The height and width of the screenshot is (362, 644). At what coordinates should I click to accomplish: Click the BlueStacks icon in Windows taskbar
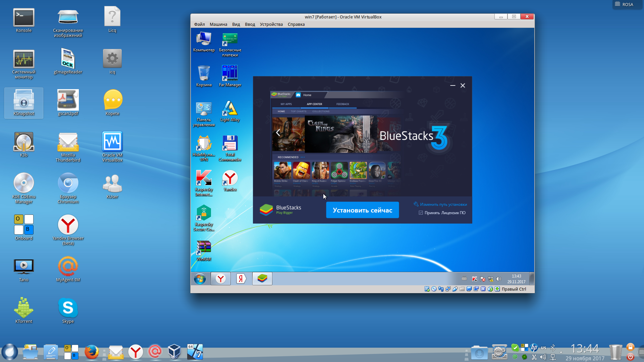(x=262, y=279)
